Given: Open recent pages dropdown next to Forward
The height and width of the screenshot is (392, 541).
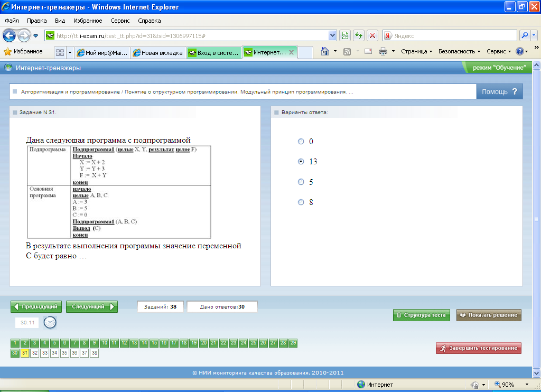Looking at the screenshot, I should [35, 35].
